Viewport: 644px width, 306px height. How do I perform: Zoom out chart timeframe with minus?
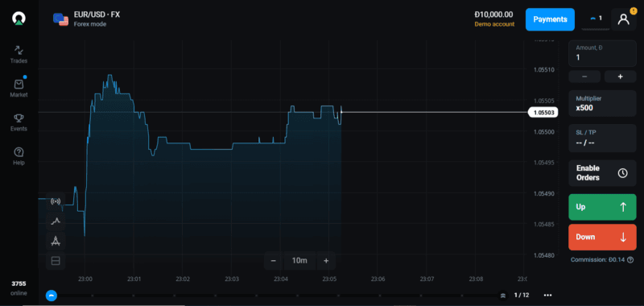coord(274,260)
